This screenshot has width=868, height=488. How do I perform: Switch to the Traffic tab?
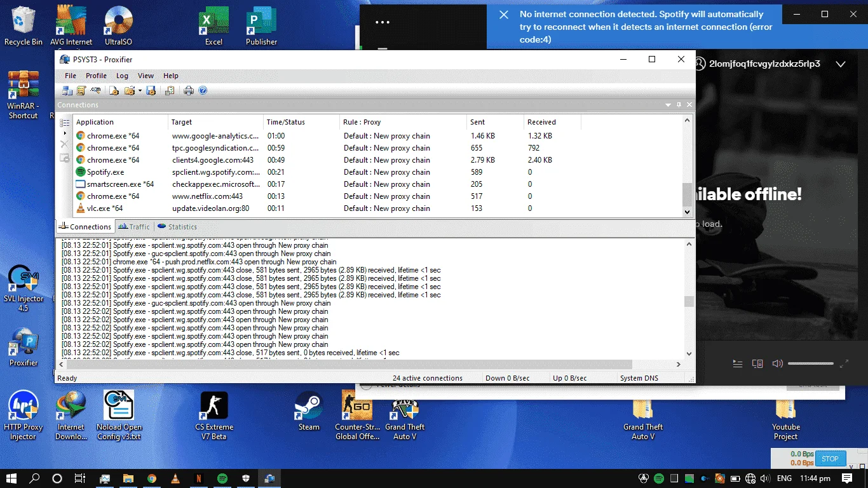click(x=134, y=227)
